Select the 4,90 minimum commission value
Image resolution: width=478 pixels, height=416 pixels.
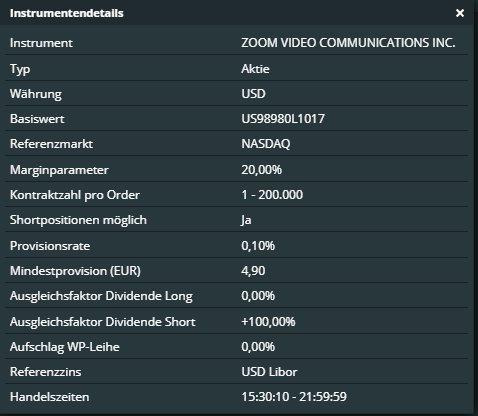pyautogui.click(x=253, y=271)
